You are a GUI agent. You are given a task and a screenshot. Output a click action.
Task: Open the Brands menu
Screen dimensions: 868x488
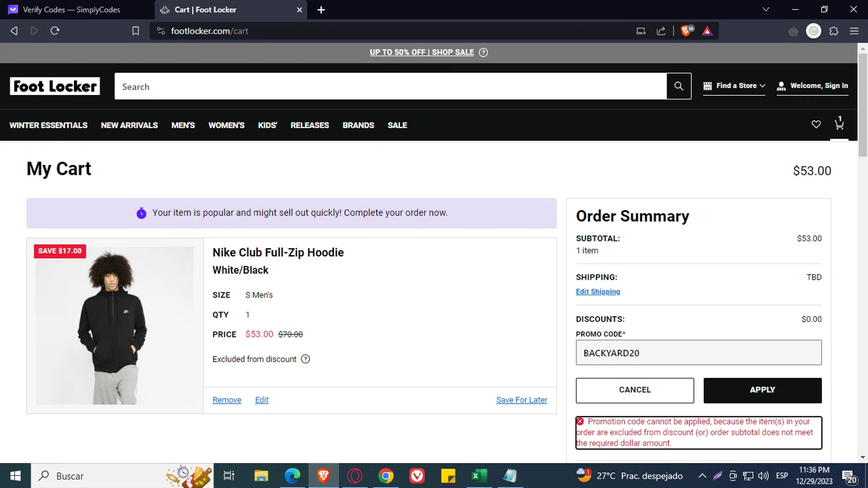pos(358,125)
